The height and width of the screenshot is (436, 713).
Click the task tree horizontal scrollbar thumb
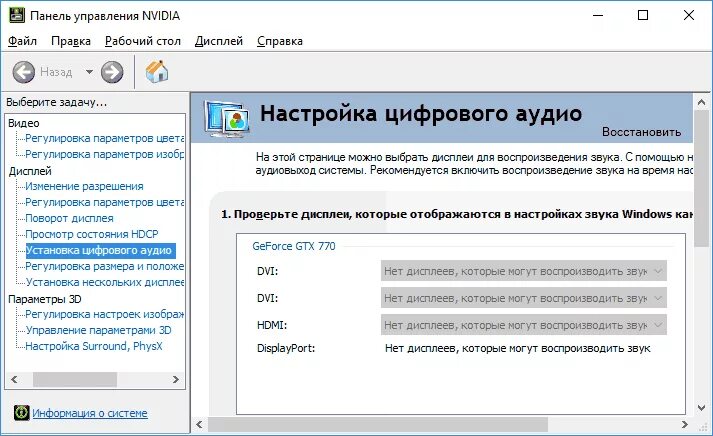[75, 379]
